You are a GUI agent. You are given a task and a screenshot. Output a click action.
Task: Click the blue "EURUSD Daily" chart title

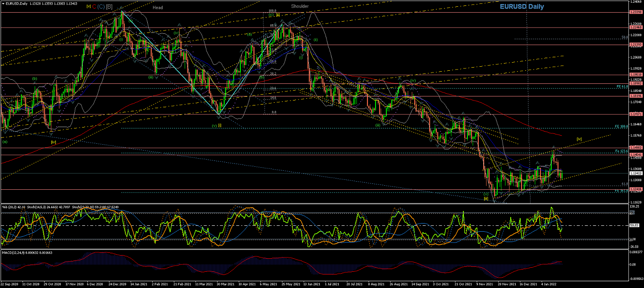(522, 7)
